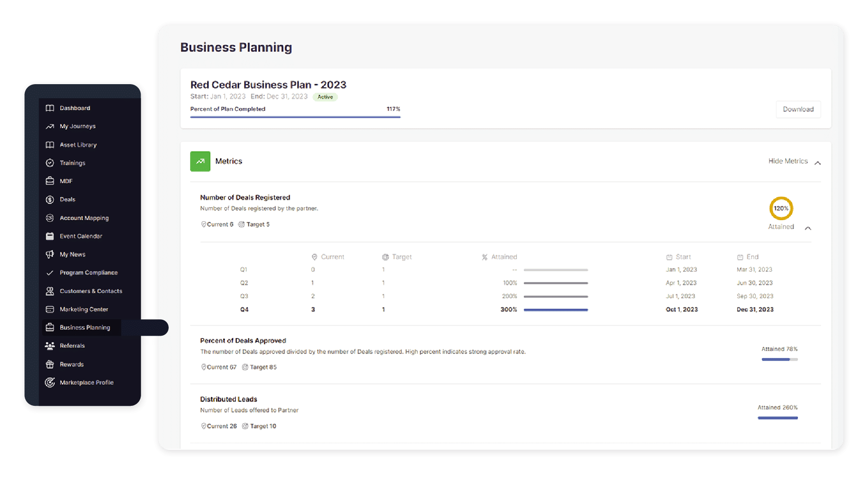Click the Trainings checkmark icon
Image resolution: width=868 pixels, height=482 pixels.
[x=50, y=163]
